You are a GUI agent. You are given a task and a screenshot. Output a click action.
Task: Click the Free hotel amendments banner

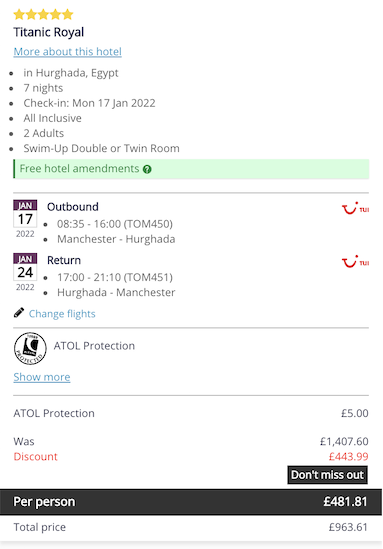click(x=191, y=169)
